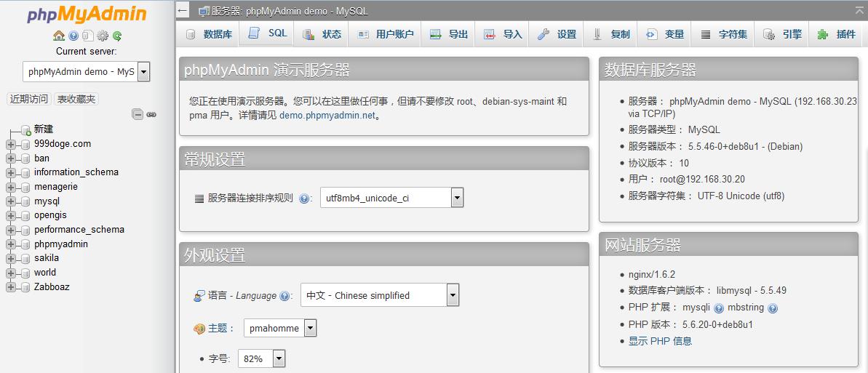Expand the mysql database node
Image resolution: width=868 pixels, height=373 pixels.
point(10,201)
